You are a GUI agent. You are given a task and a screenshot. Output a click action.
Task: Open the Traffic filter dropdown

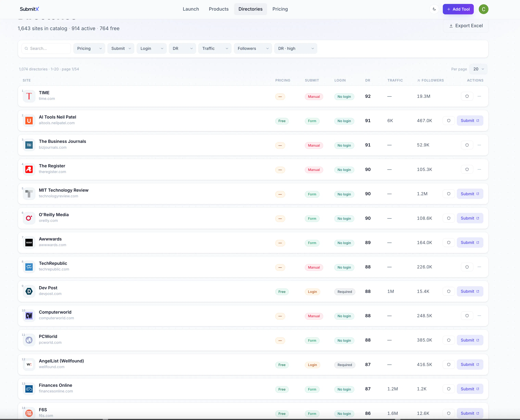click(215, 48)
